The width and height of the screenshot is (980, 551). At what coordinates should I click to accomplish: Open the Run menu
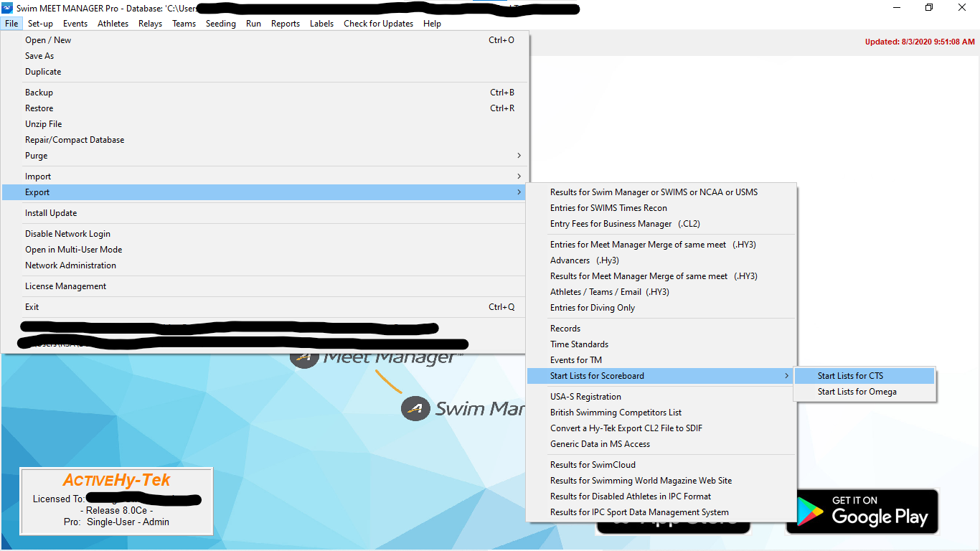[253, 24]
